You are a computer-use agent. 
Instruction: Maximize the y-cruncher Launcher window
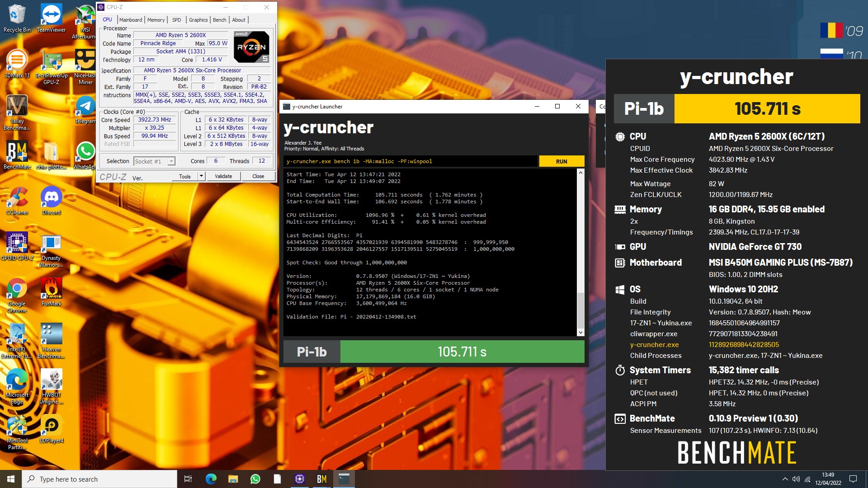[557, 107]
